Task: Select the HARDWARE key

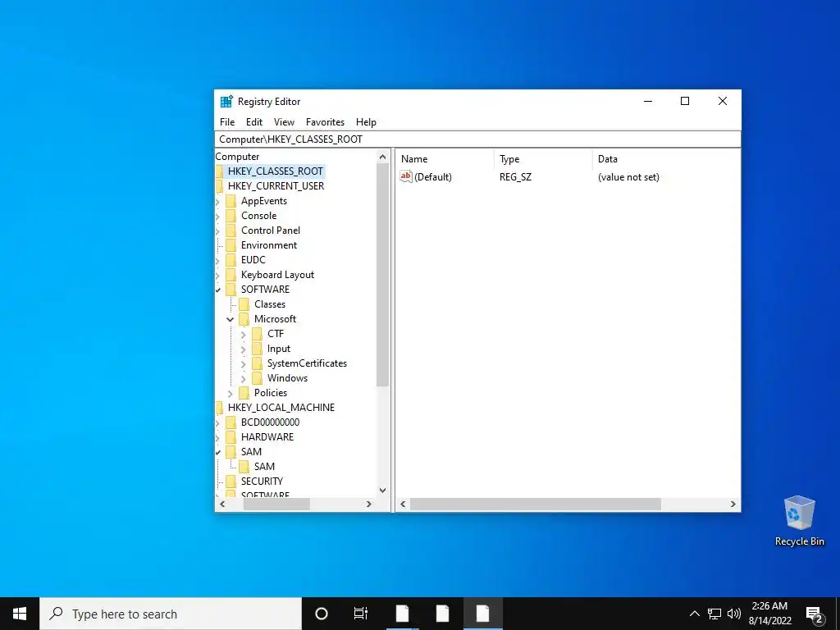Action: [267, 437]
